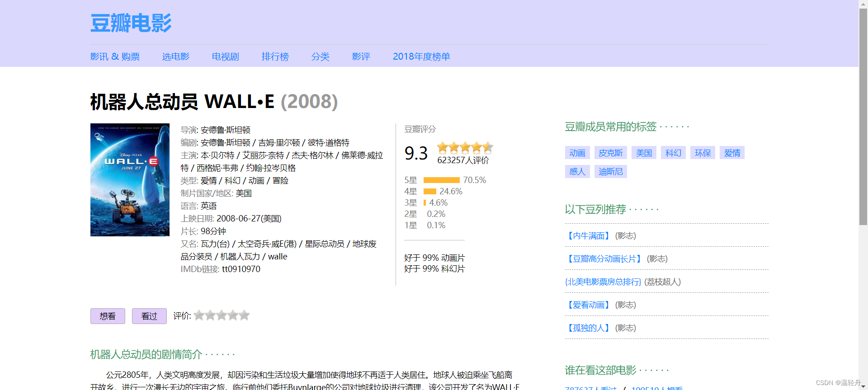Rate three stars in 评价 row
The height and width of the screenshot is (390, 868).
222,315
